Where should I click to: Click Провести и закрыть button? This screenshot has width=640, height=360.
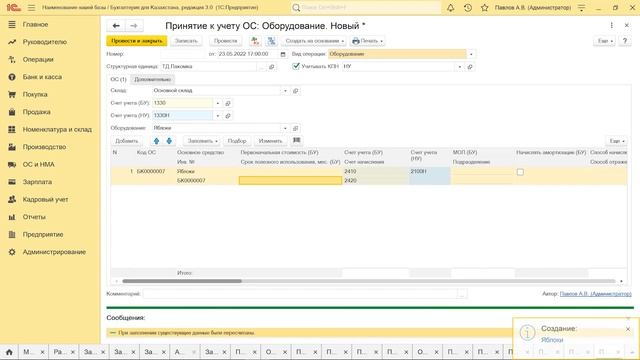[137, 41]
